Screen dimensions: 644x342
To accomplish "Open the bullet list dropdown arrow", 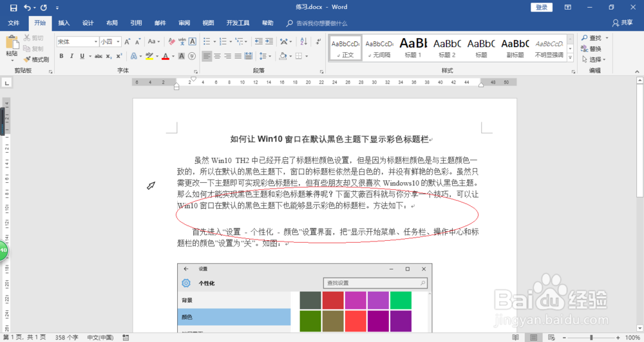I will click(214, 41).
